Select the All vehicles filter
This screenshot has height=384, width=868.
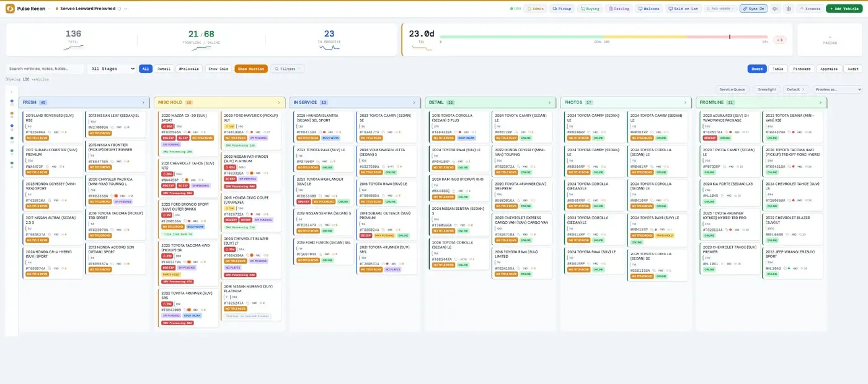pyautogui.click(x=146, y=69)
